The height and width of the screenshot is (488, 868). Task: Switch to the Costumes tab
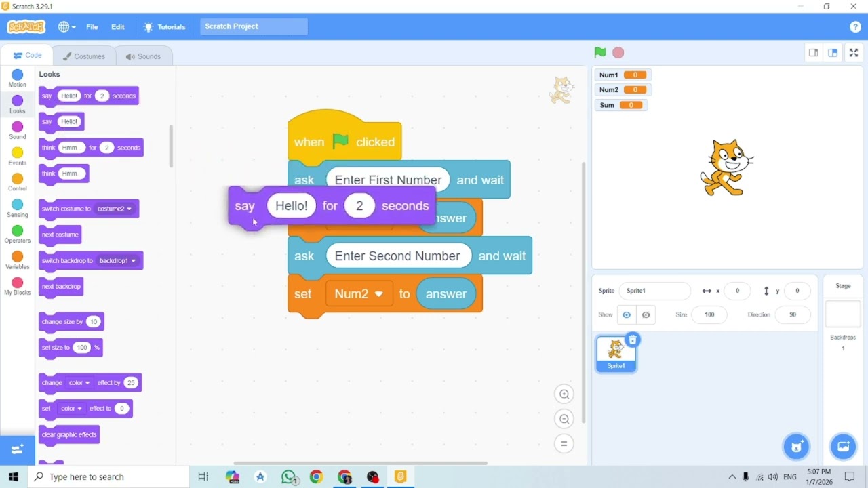[x=84, y=56]
